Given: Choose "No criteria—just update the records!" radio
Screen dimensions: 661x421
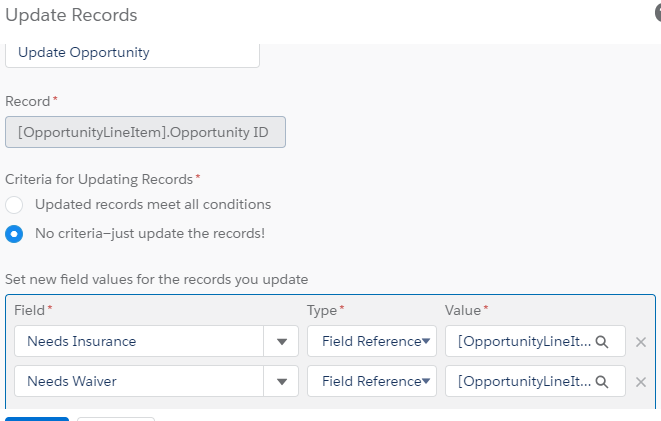Looking at the screenshot, I should 14,234.
